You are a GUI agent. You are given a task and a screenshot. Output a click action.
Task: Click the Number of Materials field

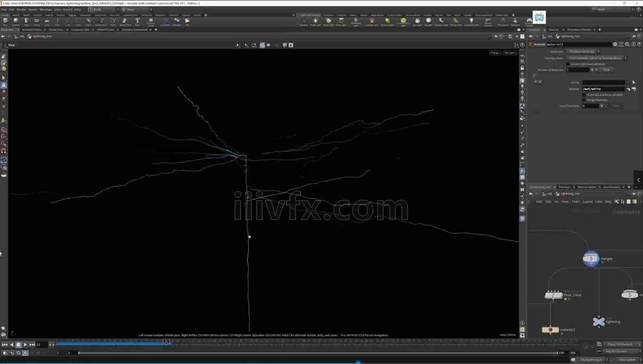[577, 70]
